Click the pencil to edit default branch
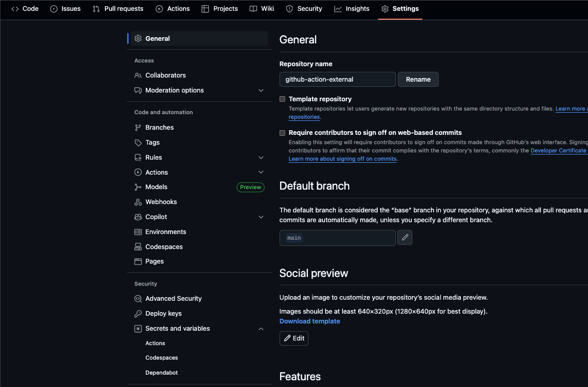 (405, 237)
